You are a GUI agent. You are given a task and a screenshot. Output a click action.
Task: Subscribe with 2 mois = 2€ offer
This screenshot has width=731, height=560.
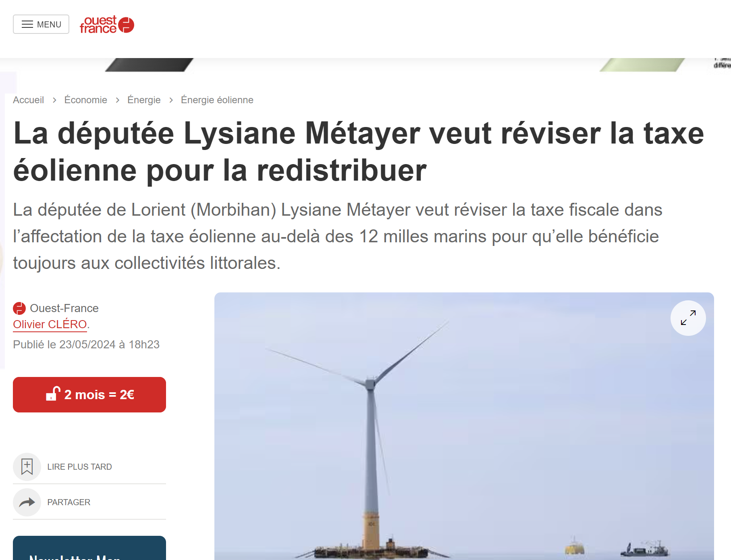(89, 395)
